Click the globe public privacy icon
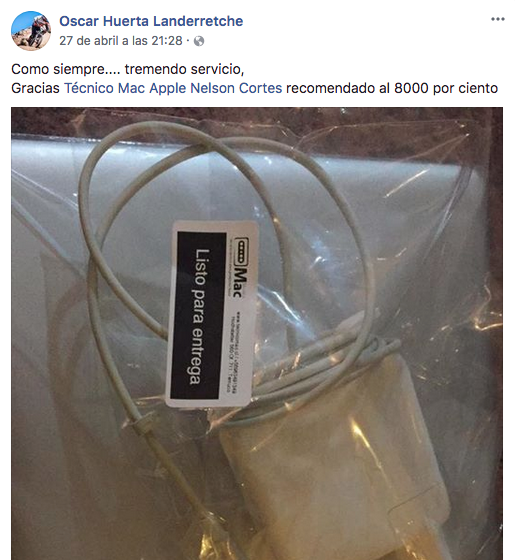 (x=199, y=41)
